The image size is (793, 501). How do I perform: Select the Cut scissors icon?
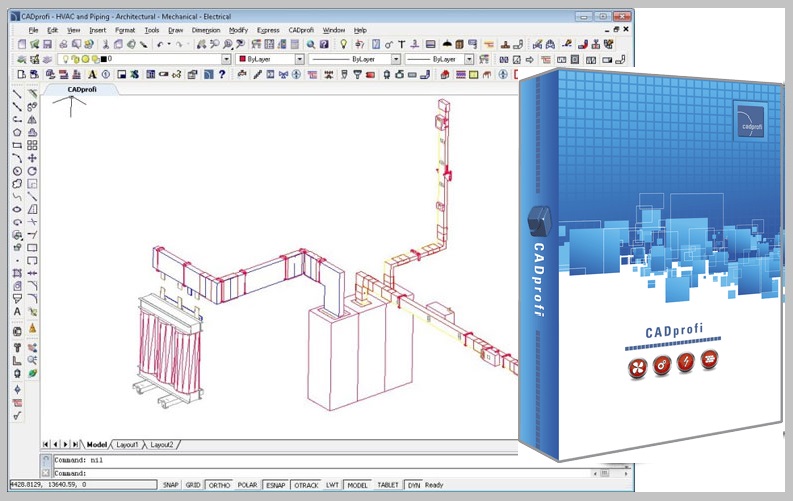[105, 44]
